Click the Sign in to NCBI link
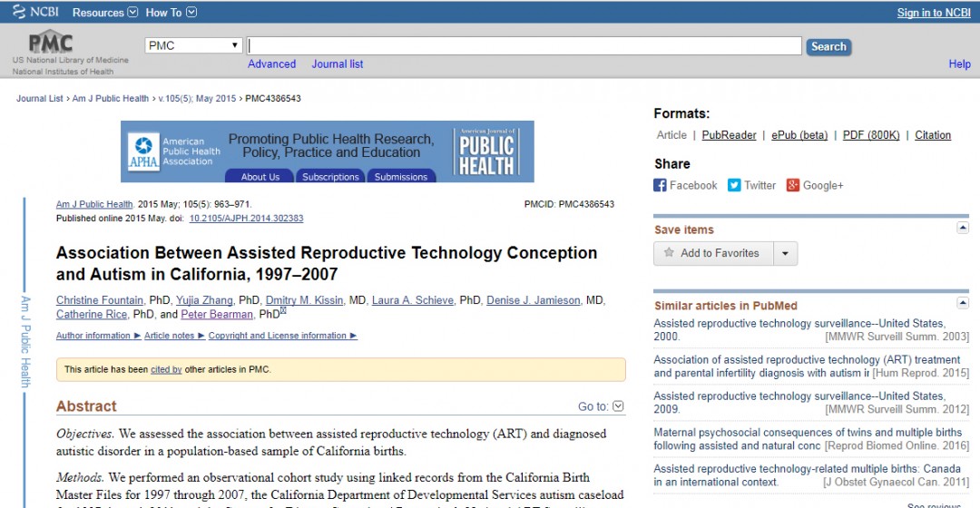Viewport: 980px width, 508px height. coord(933,13)
